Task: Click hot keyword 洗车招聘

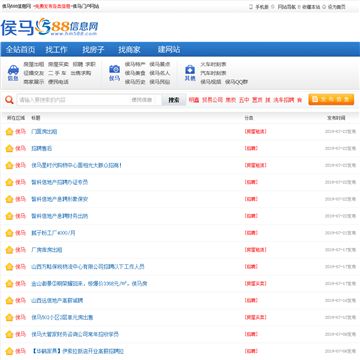Action: coord(284,100)
